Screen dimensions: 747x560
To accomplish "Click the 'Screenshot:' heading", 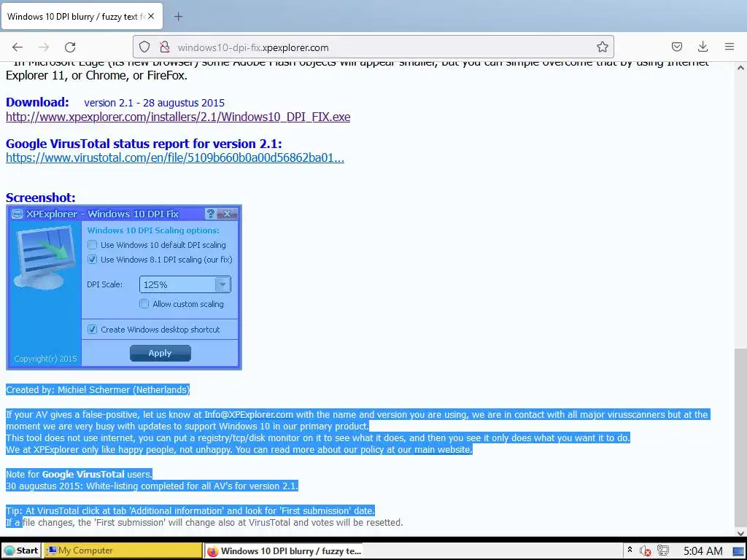I will click(x=41, y=197).
